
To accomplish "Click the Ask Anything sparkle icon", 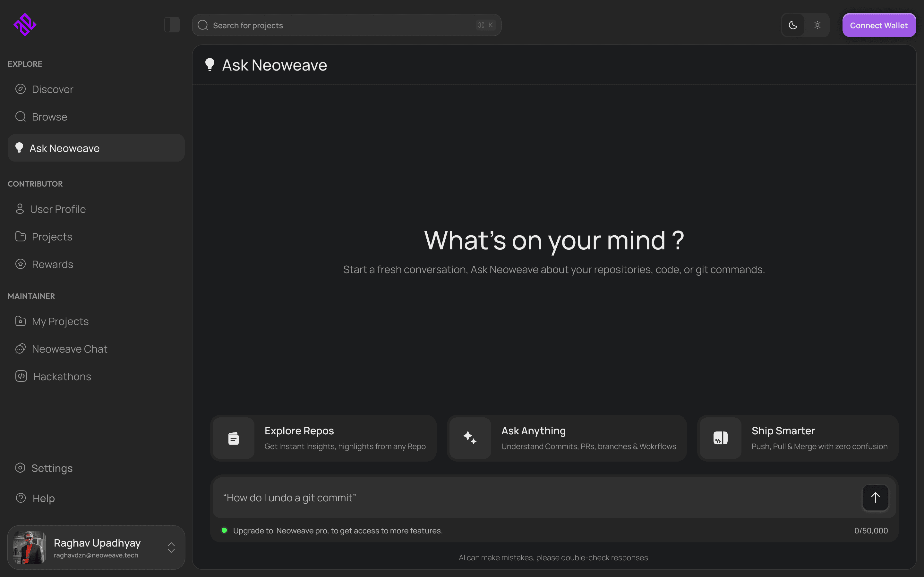I will [470, 438].
